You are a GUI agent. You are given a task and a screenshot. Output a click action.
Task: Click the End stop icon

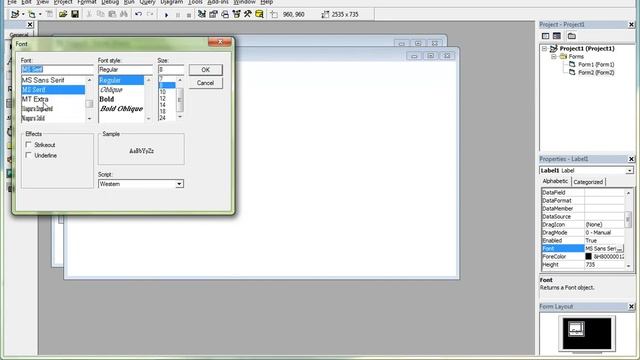tap(189, 15)
